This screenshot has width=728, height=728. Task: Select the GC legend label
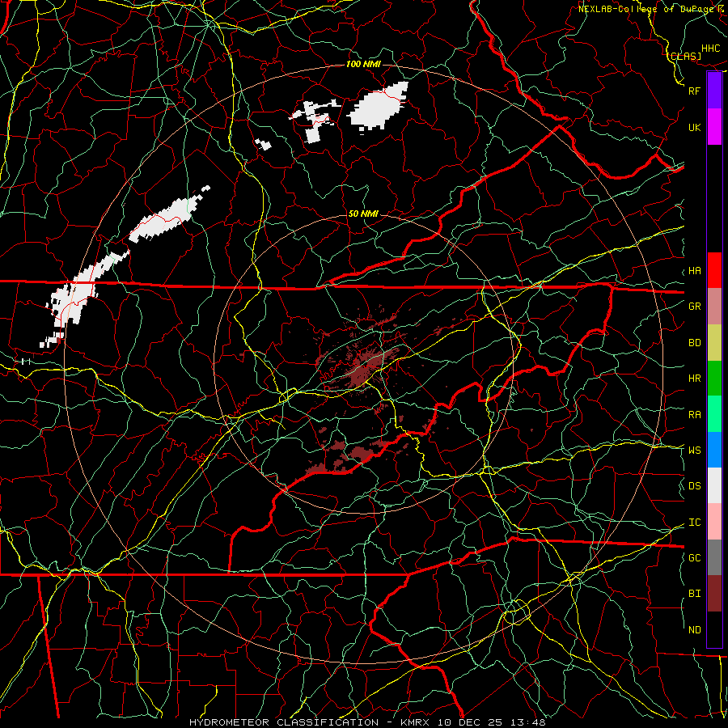coord(694,558)
